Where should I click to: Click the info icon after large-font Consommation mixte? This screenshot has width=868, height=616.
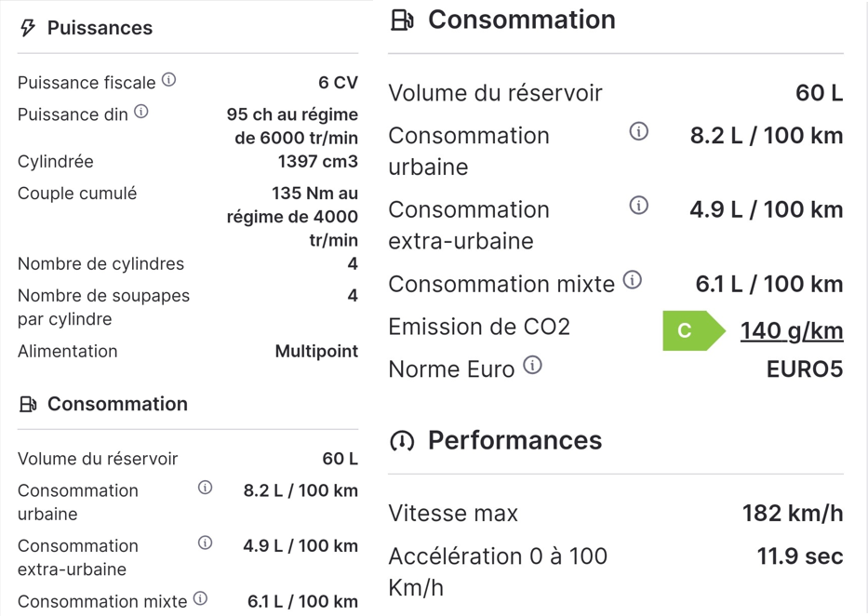click(633, 280)
